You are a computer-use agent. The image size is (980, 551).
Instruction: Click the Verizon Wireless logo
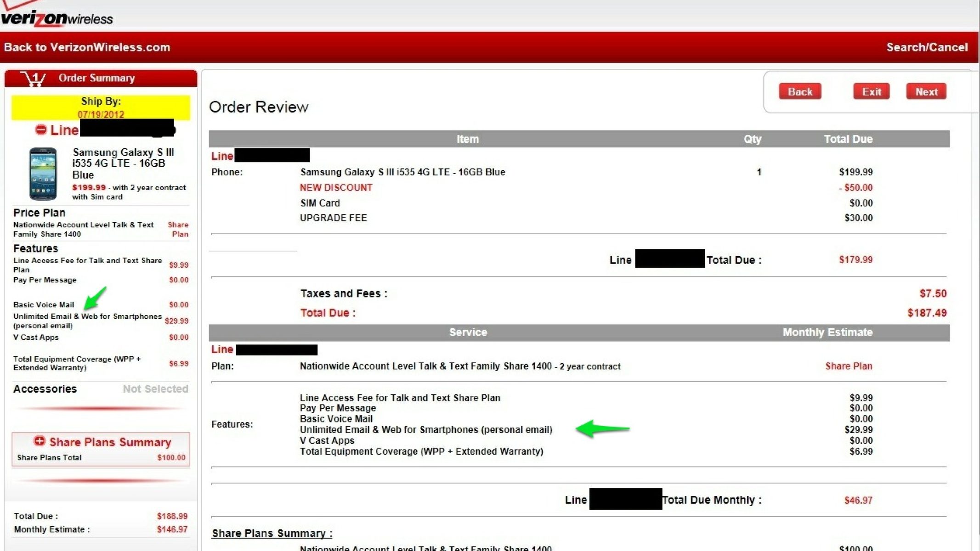57,17
